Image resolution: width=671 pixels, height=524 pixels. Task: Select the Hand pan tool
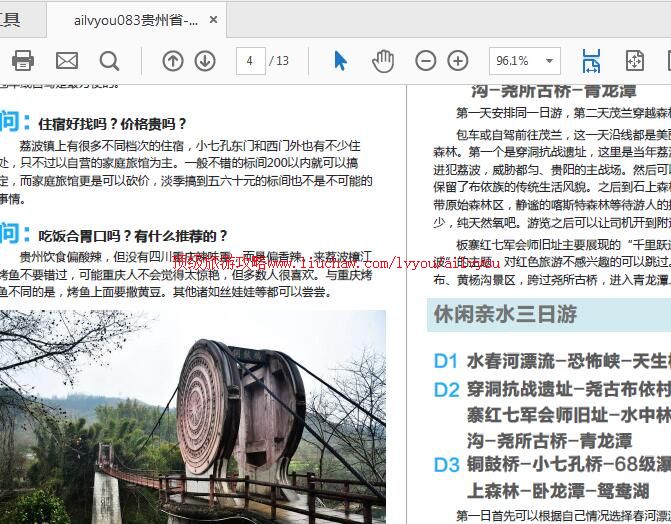point(383,61)
